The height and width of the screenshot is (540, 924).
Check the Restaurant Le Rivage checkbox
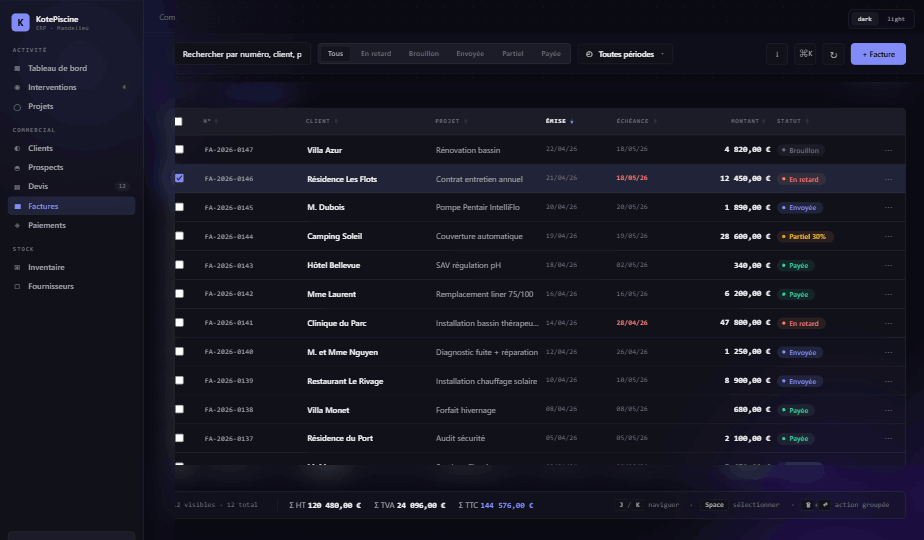coord(179,380)
